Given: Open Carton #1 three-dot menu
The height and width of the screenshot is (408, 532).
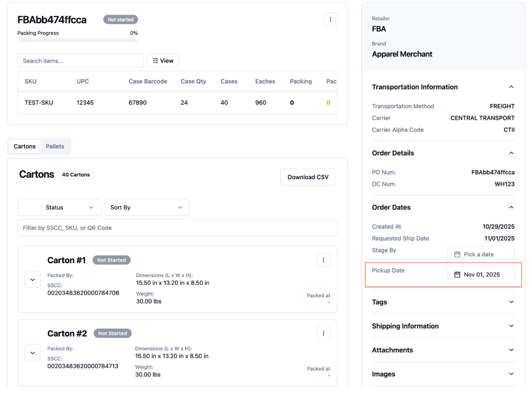Looking at the screenshot, I should click(323, 260).
